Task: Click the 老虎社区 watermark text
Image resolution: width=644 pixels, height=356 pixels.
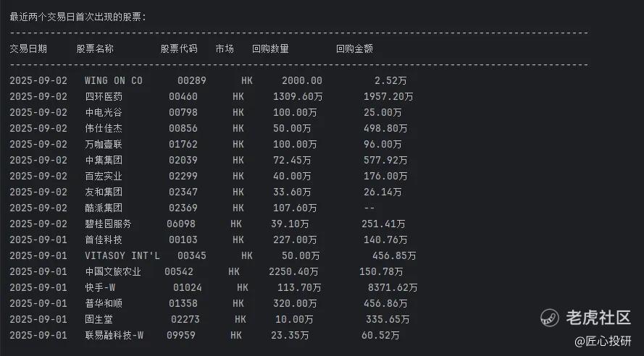Action: pyautogui.click(x=598, y=318)
